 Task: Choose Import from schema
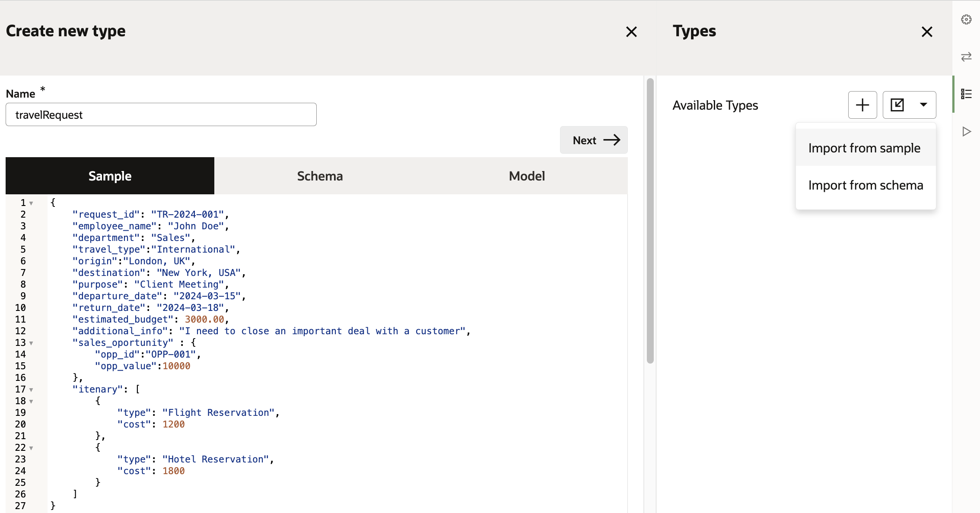pyautogui.click(x=865, y=185)
